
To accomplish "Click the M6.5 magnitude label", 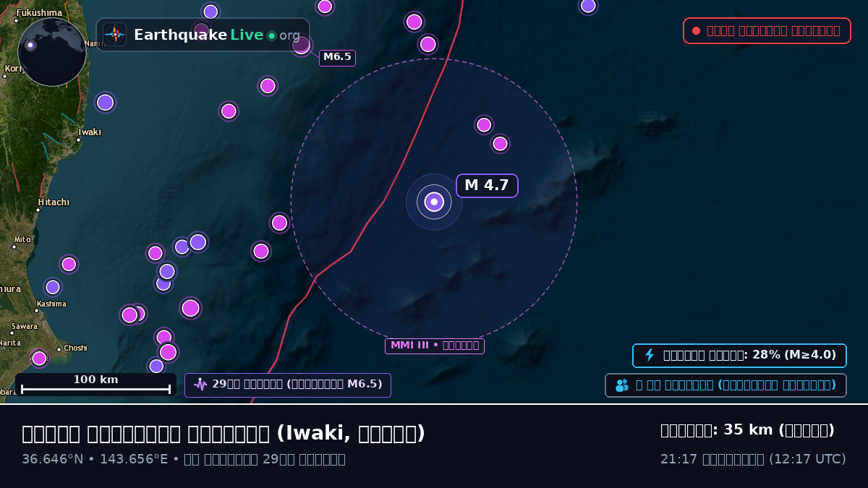I will [337, 57].
